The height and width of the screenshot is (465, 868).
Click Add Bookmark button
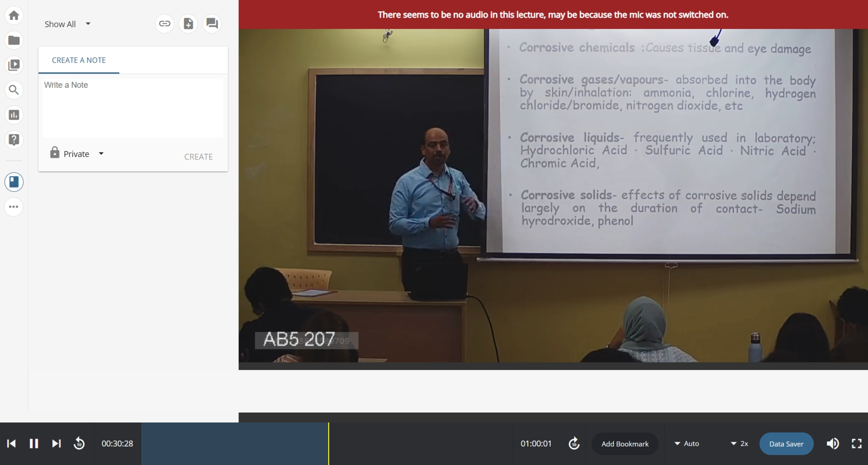(625, 444)
